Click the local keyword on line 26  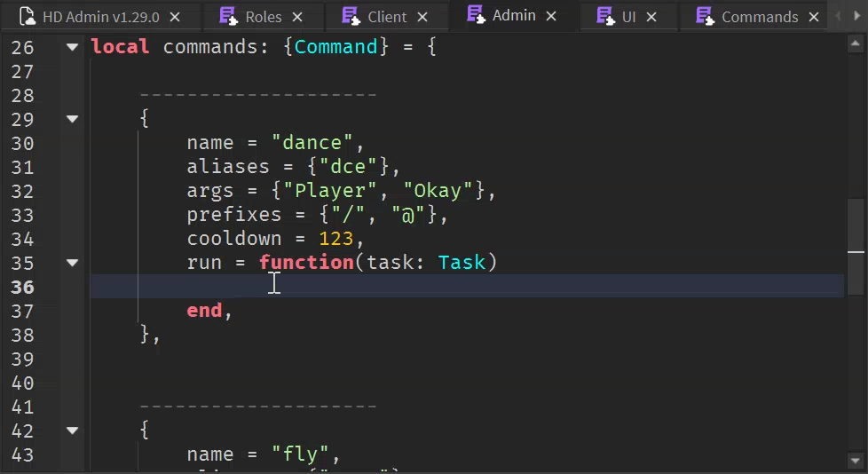[x=120, y=47]
